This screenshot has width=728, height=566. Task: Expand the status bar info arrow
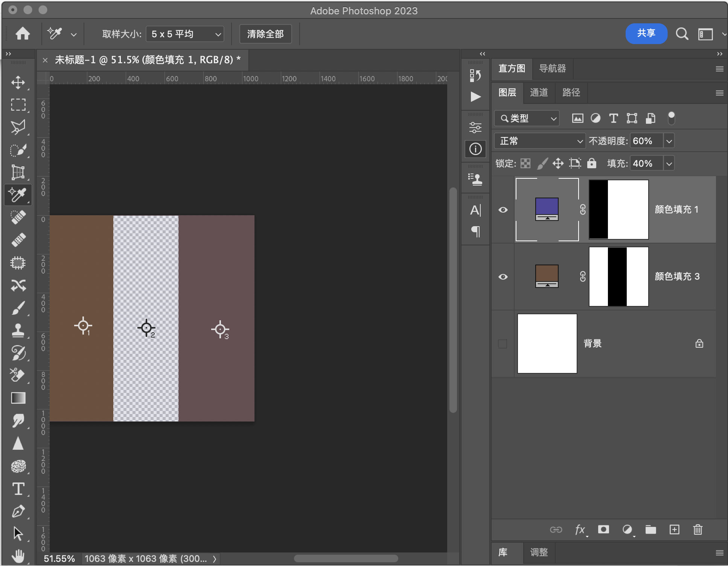(x=215, y=559)
